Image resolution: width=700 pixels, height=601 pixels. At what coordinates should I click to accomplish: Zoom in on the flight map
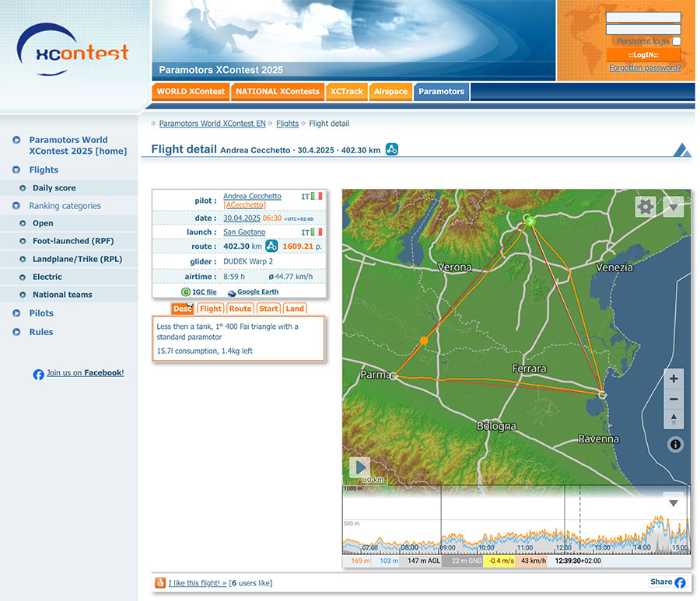674,379
